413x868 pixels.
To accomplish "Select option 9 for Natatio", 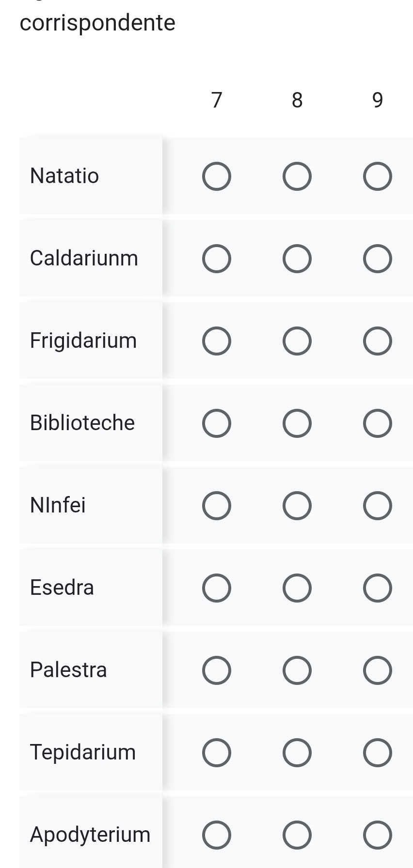I will coord(378,176).
